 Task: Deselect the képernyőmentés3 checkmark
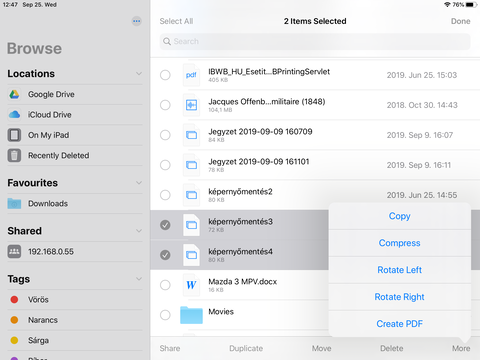pos(165,225)
